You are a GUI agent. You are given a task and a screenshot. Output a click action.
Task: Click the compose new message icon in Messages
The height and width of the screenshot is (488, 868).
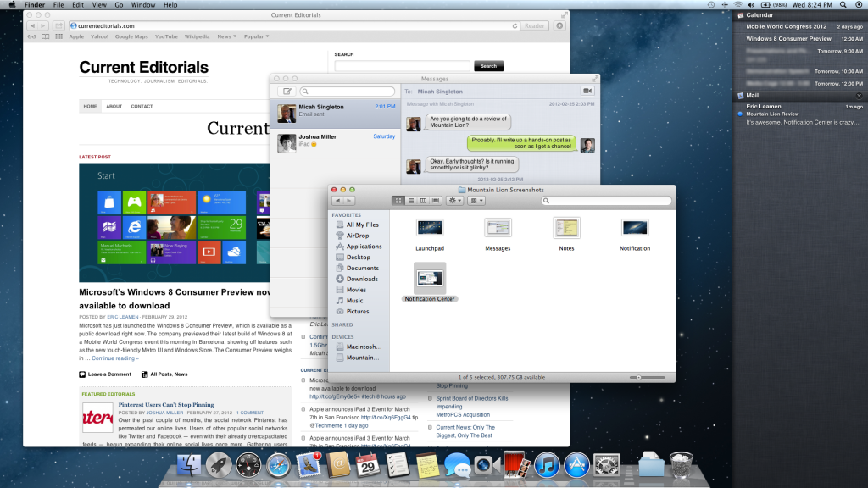click(287, 91)
